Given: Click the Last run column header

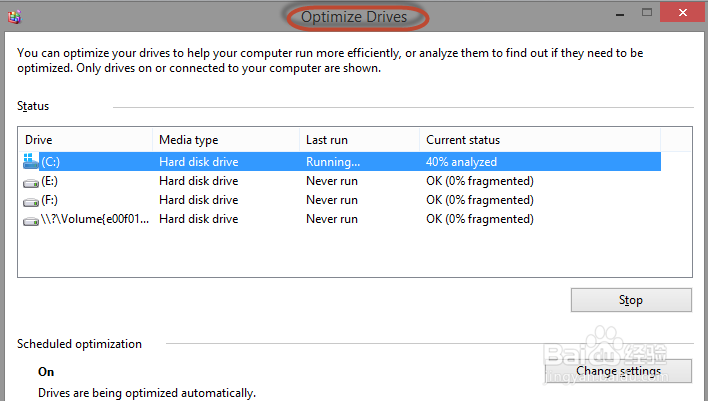Looking at the screenshot, I should [358, 140].
